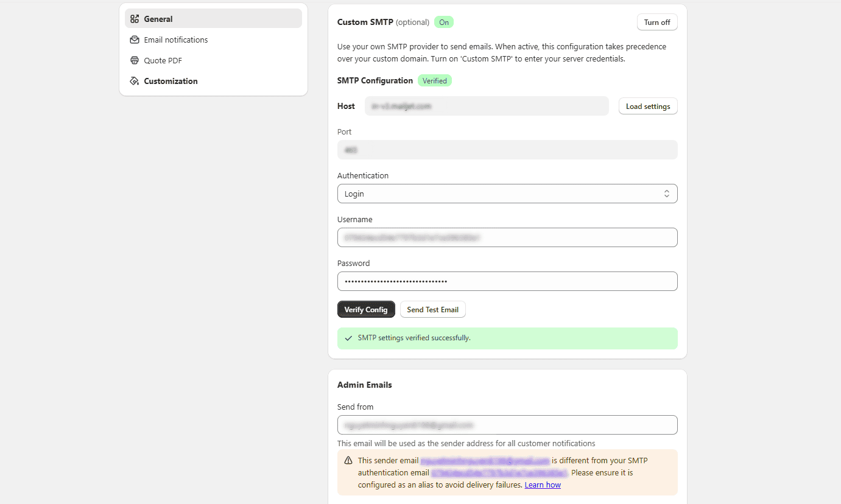Click the Email notifications envelope icon
The image size is (841, 504).
pyautogui.click(x=135, y=40)
